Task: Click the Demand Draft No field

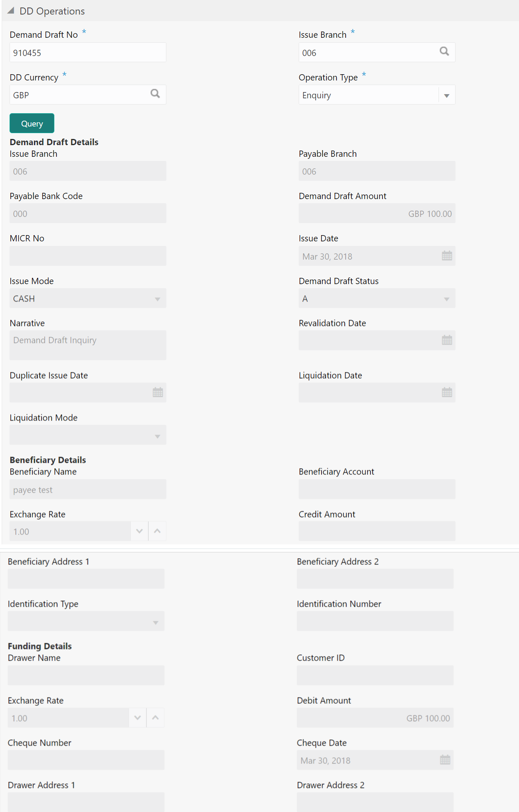Action: pyautogui.click(x=88, y=53)
